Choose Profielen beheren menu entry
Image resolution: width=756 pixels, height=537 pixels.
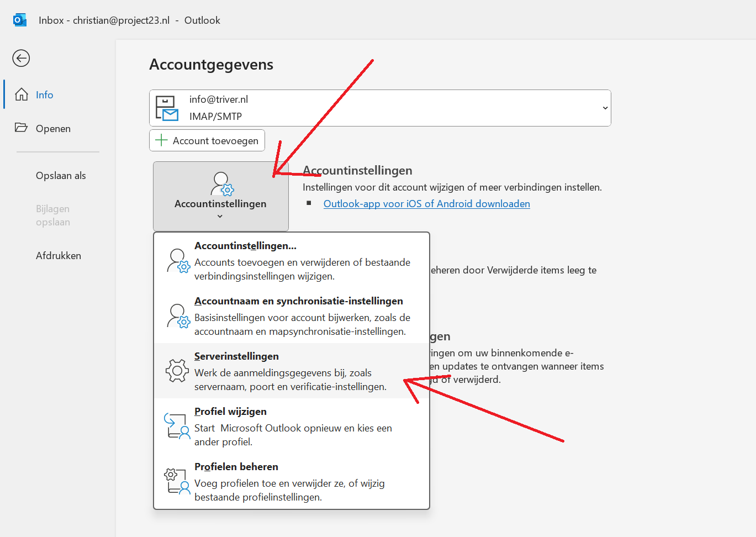292,481
